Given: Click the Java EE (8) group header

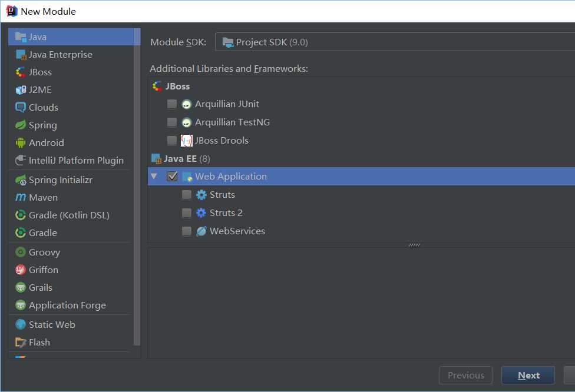Looking at the screenshot, I should click(187, 159).
